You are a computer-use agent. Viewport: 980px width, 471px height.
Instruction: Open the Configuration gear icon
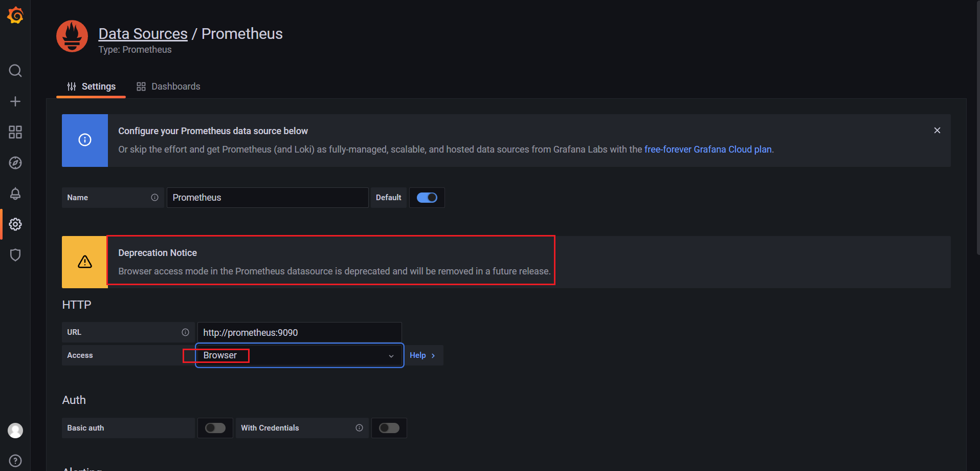pyautogui.click(x=15, y=224)
